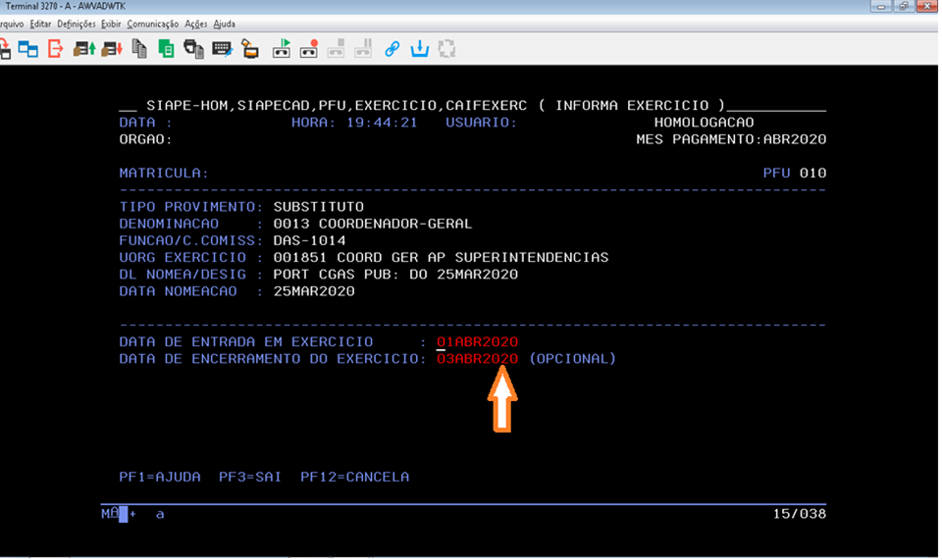Click the record macro icon
Image resolution: width=942 pixels, height=560 pixels.
309,49
